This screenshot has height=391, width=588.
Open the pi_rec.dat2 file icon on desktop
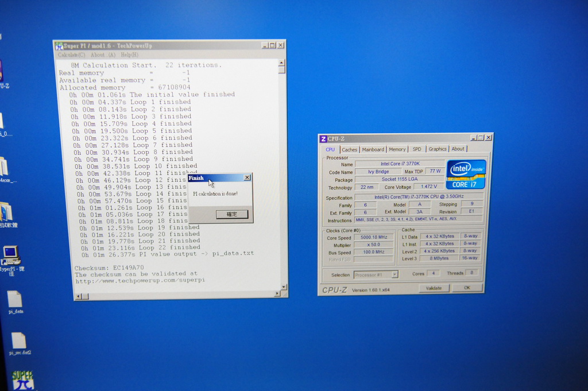[x=19, y=342]
